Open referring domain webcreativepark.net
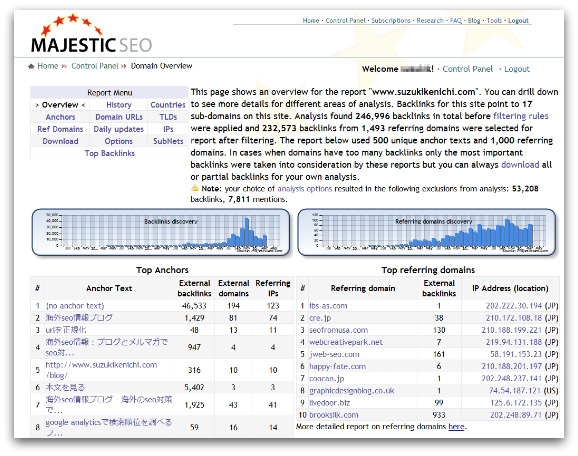 point(346,342)
